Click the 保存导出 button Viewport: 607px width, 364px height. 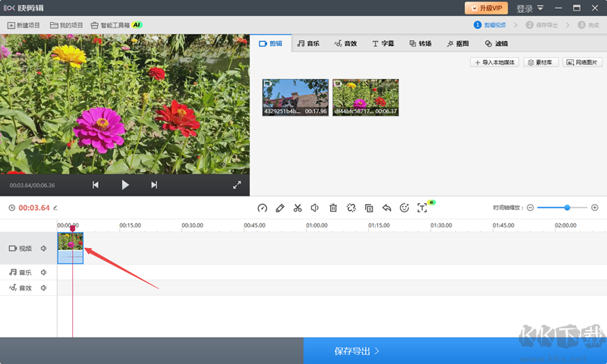click(357, 351)
